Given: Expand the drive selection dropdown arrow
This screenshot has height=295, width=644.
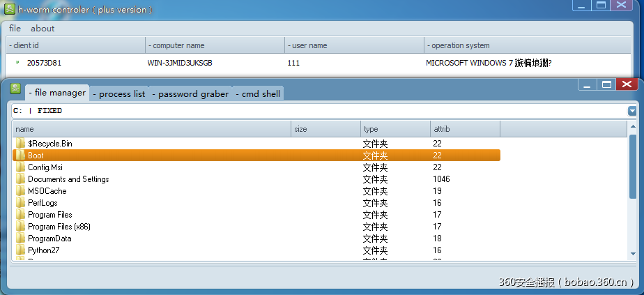Looking at the screenshot, I should (x=631, y=111).
